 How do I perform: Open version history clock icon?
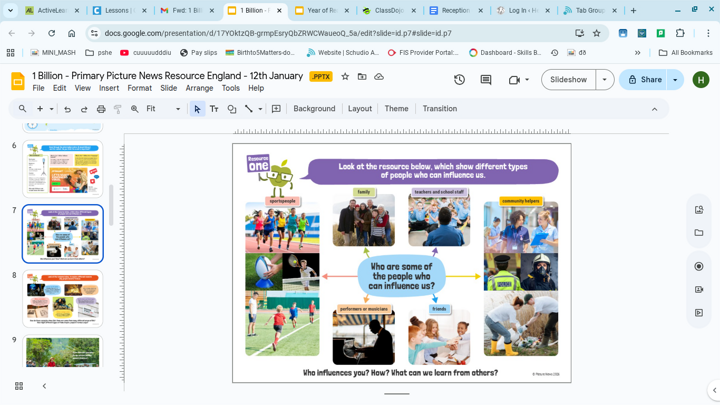(459, 80)
